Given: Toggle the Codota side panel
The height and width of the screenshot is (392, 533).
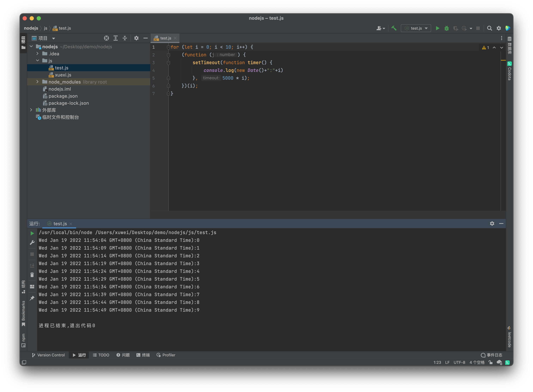Looking at the screenshot, I should point(509,71).
